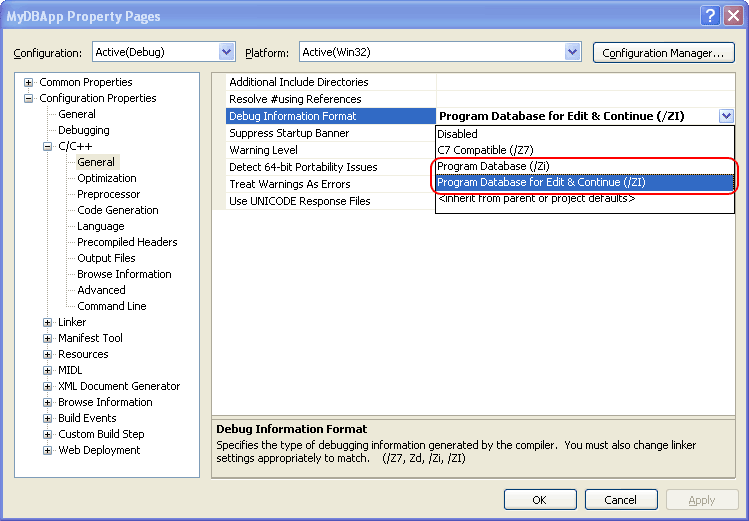This screenshot has width=749, height=521.
Task: Open the Configuration dropdown
Action: click(x=226, y=52)
